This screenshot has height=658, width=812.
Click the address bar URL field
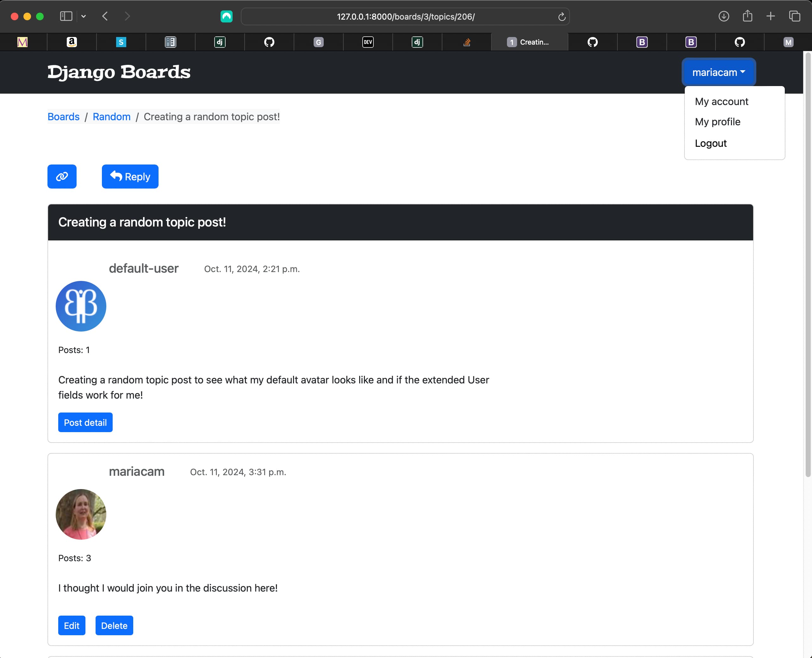405,16
